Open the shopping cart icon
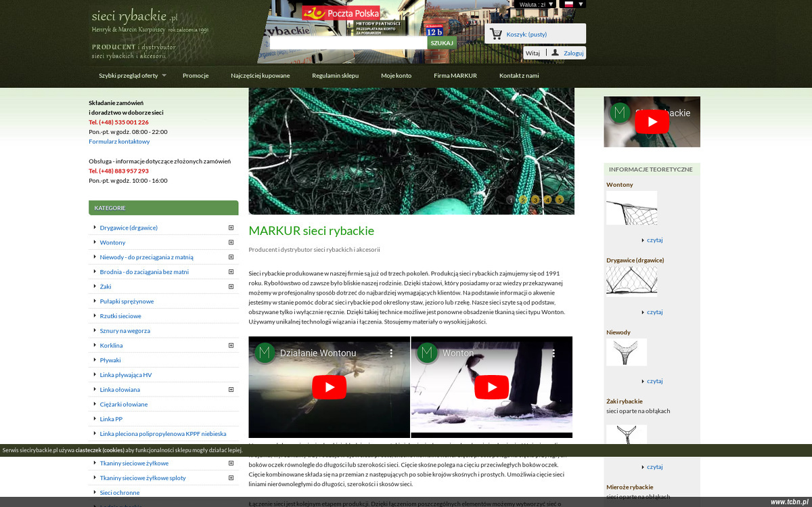The height and width of the screenshot is (507, 812). pos(496,34)
